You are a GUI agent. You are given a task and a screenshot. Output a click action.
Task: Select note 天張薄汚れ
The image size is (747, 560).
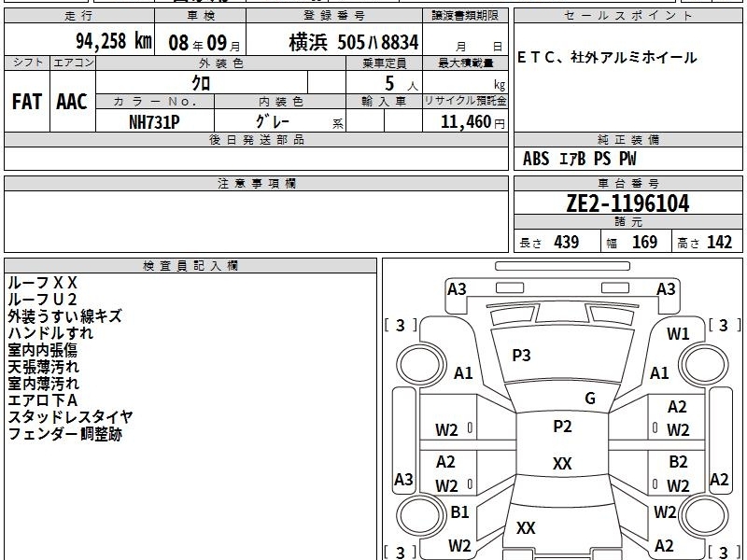tap(43, 367)
